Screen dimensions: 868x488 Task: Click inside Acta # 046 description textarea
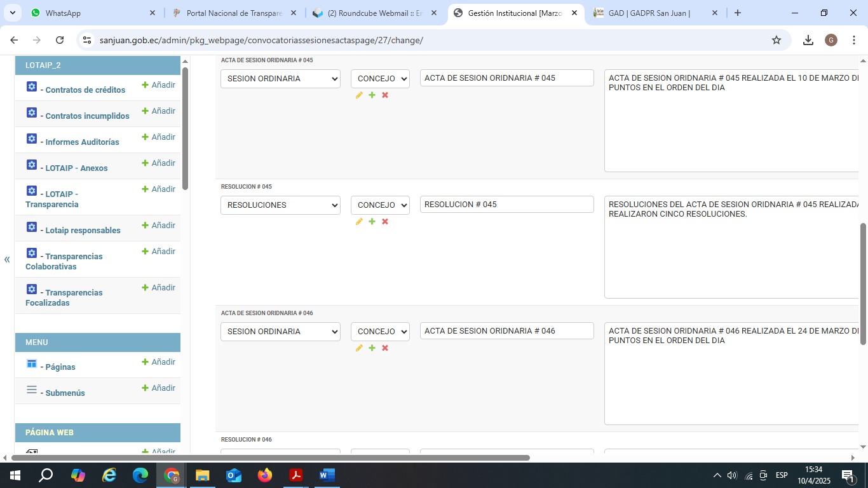pos(731,381)
